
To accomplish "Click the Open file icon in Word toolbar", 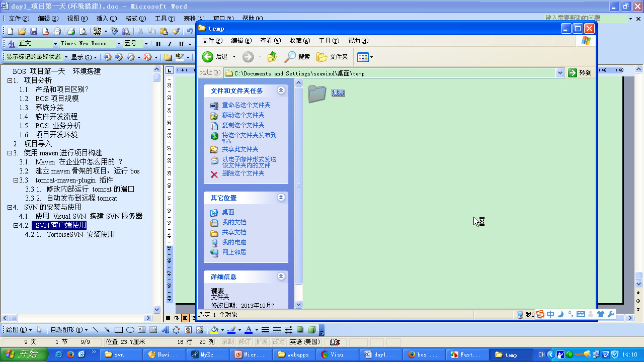I will click(x=22, y=31).
